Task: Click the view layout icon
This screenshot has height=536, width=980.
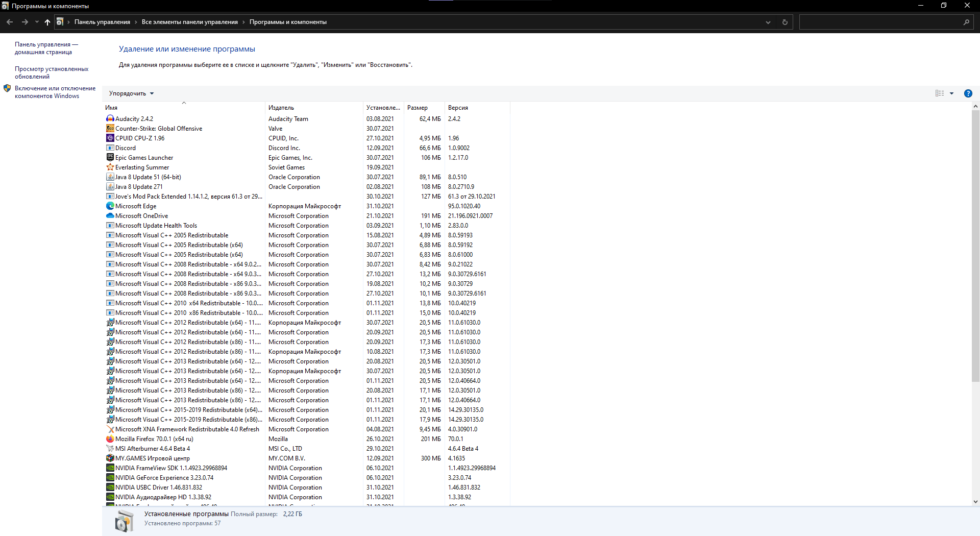Action: [940, 93]
